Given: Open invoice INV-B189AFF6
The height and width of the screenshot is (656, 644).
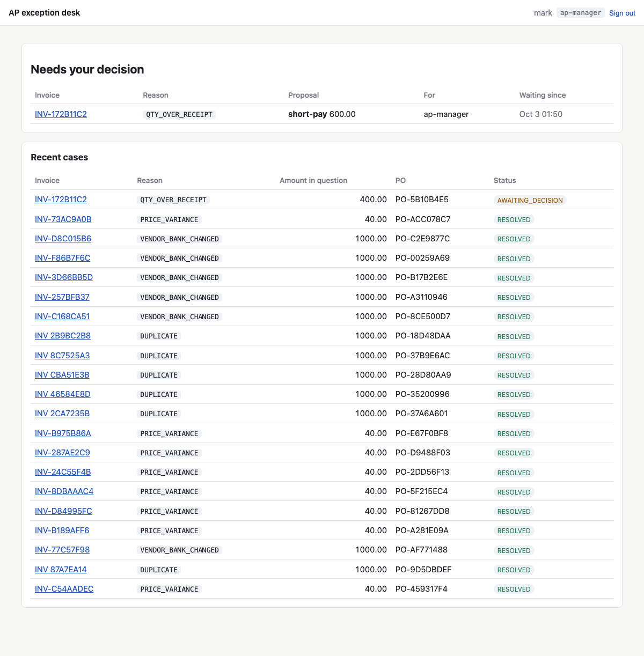Looking at the screenshot, I should tap(62, 530).
